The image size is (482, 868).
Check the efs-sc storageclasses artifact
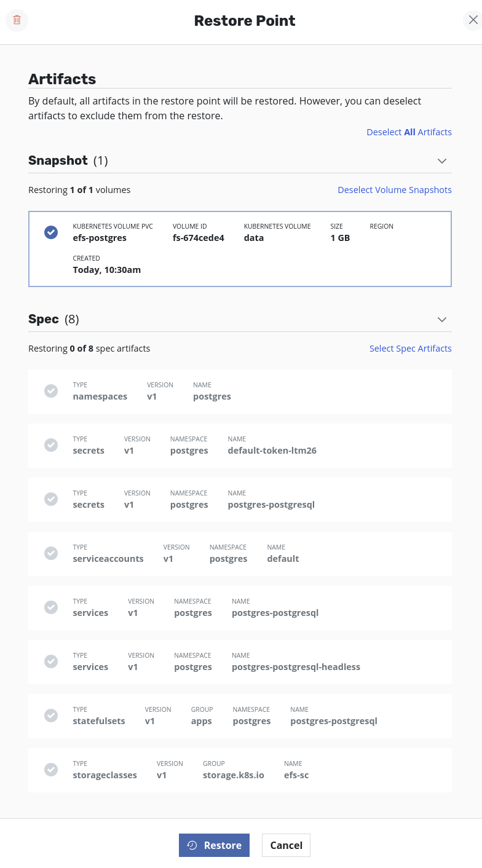click(51, 770)
